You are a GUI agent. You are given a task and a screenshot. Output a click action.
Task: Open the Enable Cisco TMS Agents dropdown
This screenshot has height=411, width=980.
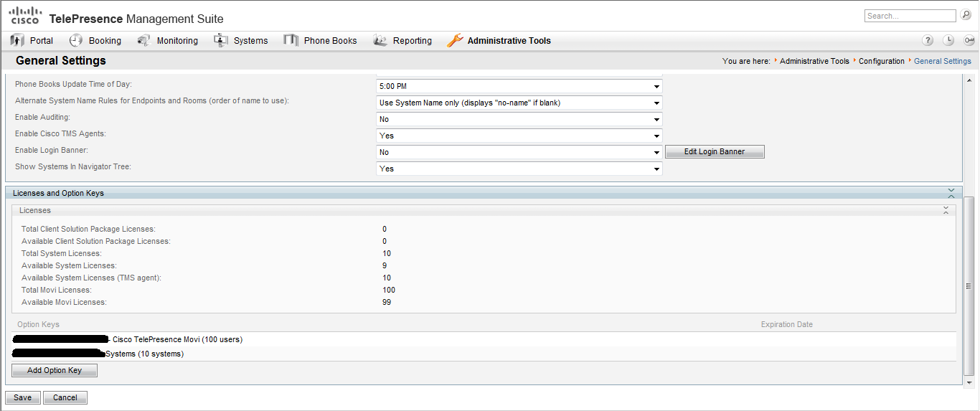(x=519, y=136)
